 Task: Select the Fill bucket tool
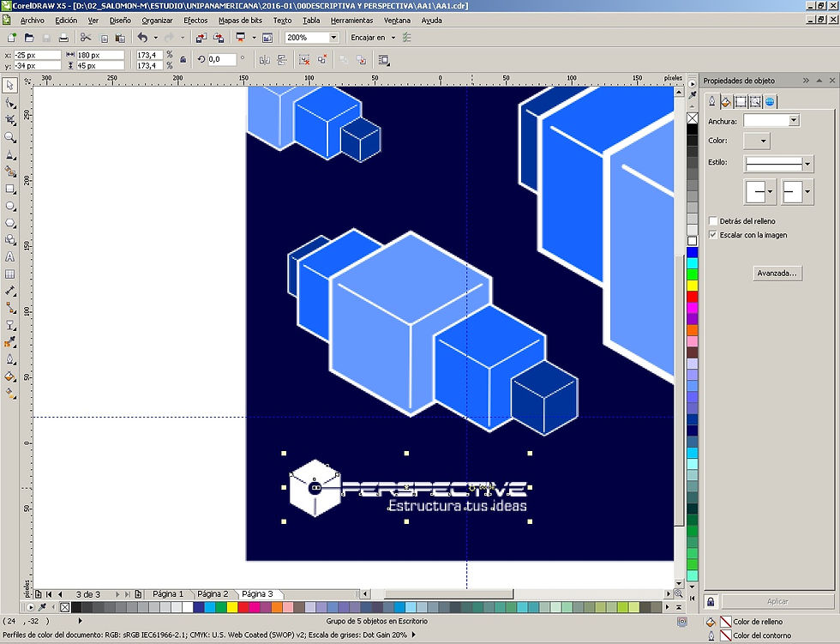pyautogui.click(x=9, y=376)
